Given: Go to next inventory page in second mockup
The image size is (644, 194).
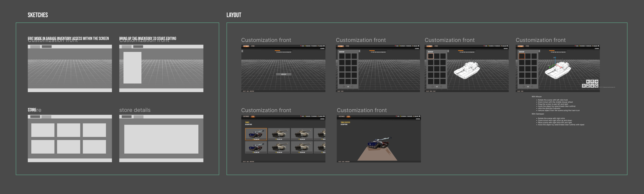Looking at the screenshot, I should pos(352,87).
